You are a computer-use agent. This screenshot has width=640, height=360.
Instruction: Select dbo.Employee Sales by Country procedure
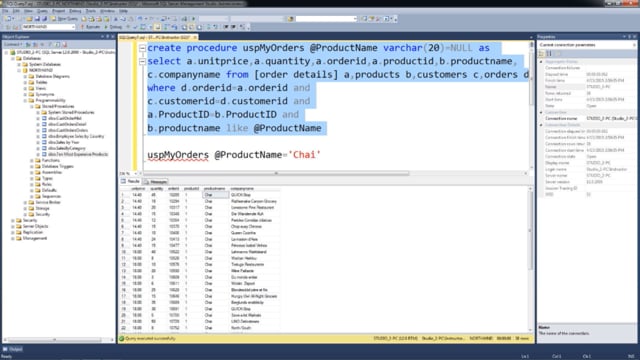[76, 136]
